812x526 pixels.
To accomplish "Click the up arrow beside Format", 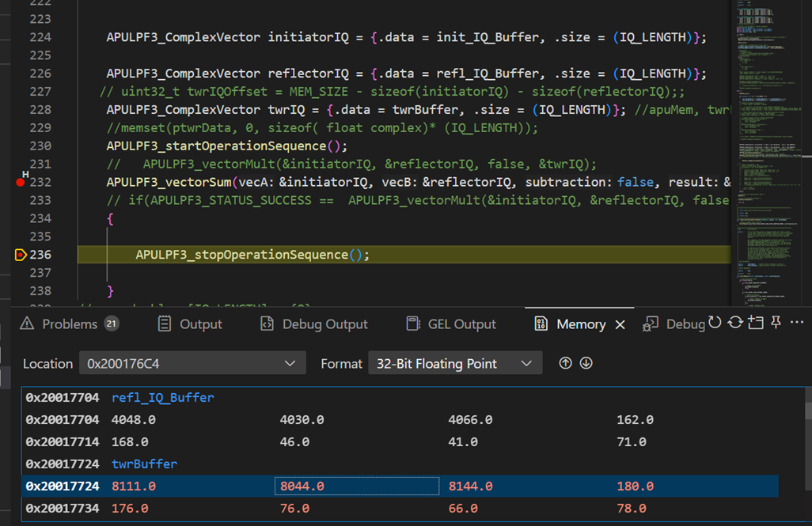I will (565, 364).
